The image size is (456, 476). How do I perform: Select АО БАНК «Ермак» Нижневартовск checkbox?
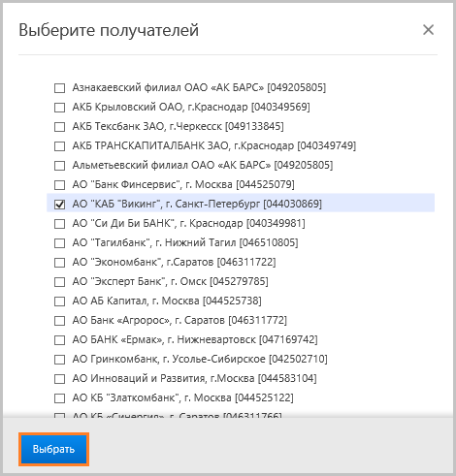click(x=59, y=340)
